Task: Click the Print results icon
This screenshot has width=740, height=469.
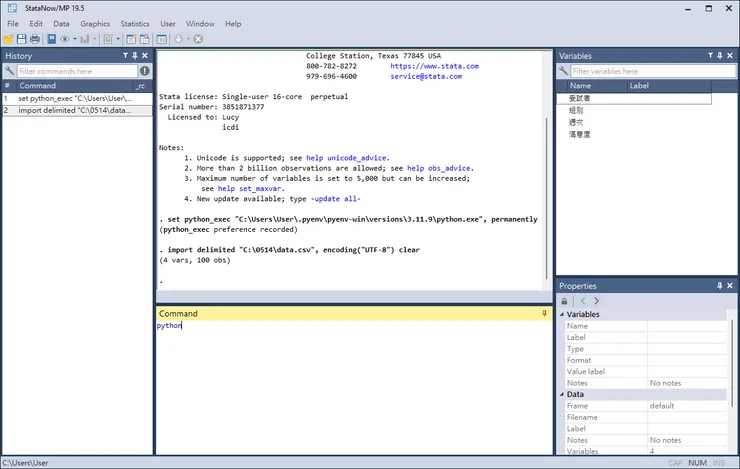Action: point(34,39)
